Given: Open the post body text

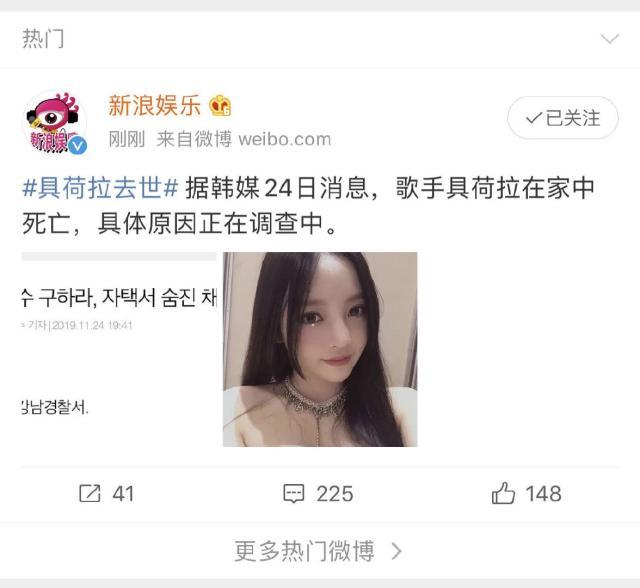Looking at the screenshot, I should pos(309,206).
